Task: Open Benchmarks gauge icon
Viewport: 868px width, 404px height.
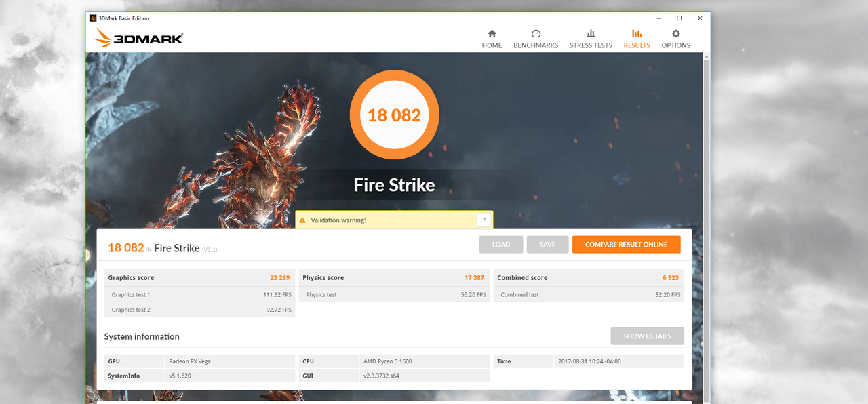Action: [536, 33]
